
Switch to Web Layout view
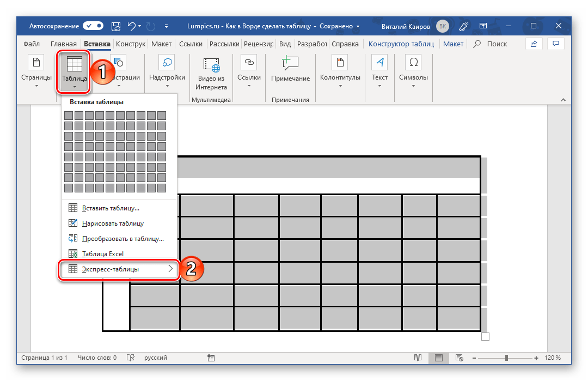coord(460,358)
